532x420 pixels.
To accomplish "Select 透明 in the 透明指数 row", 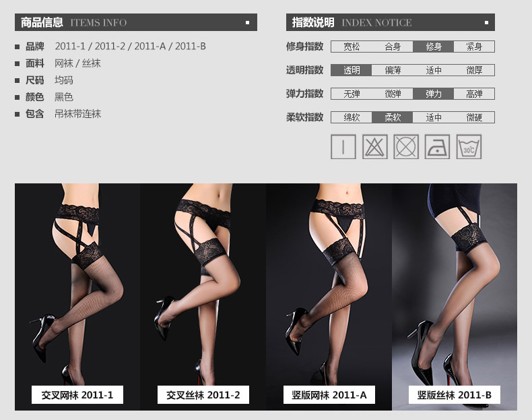I will (x=352, y=70).
